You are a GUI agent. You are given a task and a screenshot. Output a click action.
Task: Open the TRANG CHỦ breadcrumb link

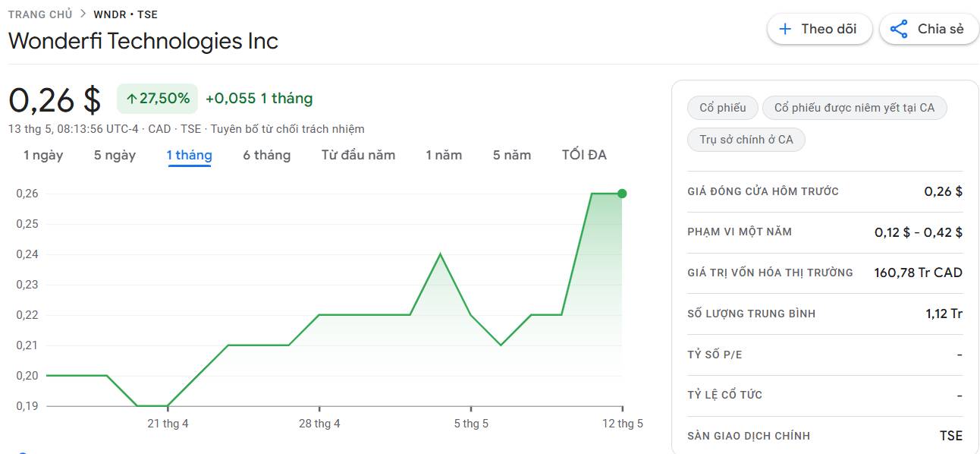pyautogui.click(x=40, y=14)
